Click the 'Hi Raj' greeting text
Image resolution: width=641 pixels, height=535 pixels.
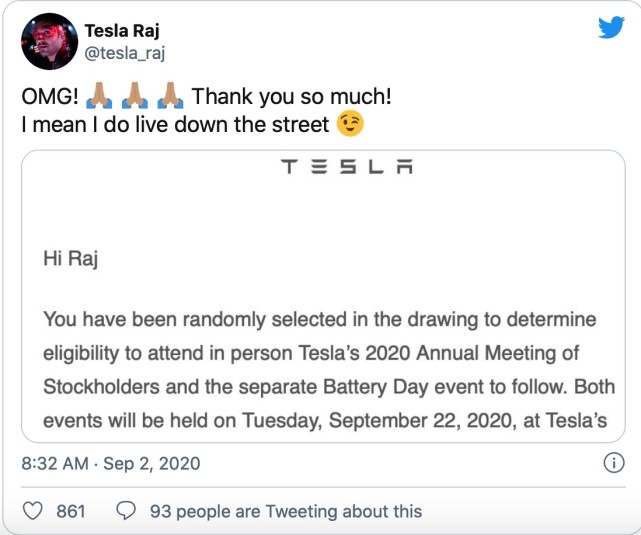point(70,260)
